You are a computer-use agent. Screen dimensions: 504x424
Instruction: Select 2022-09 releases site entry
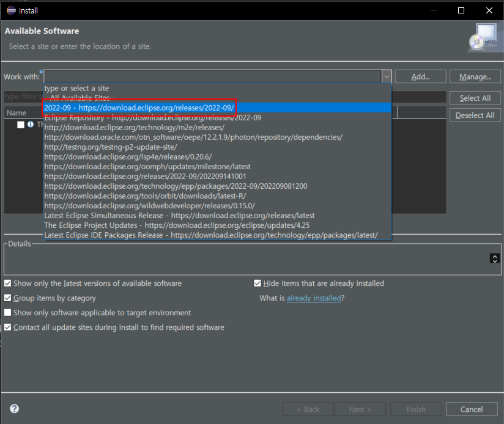[x=217, y=108]
